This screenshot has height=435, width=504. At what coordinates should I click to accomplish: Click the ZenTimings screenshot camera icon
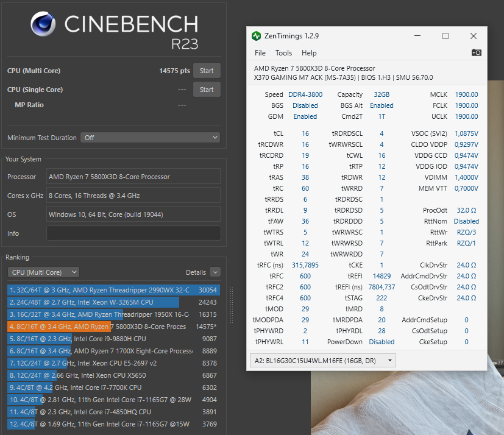coord(477,52)
